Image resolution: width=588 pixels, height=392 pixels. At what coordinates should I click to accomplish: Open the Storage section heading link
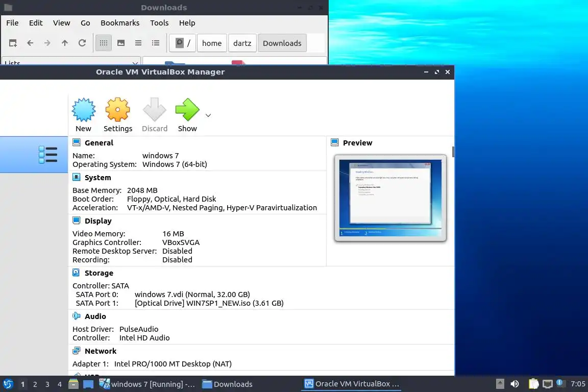pos(99,273)
